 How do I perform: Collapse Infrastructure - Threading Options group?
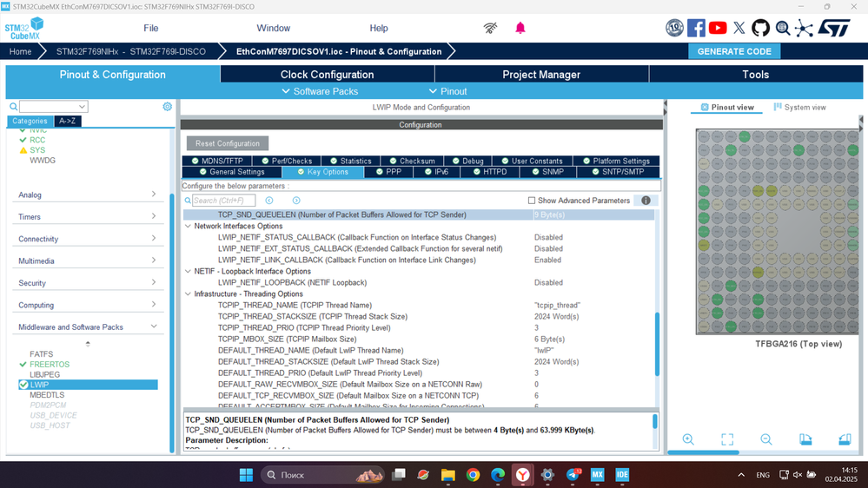pos(189,293)
